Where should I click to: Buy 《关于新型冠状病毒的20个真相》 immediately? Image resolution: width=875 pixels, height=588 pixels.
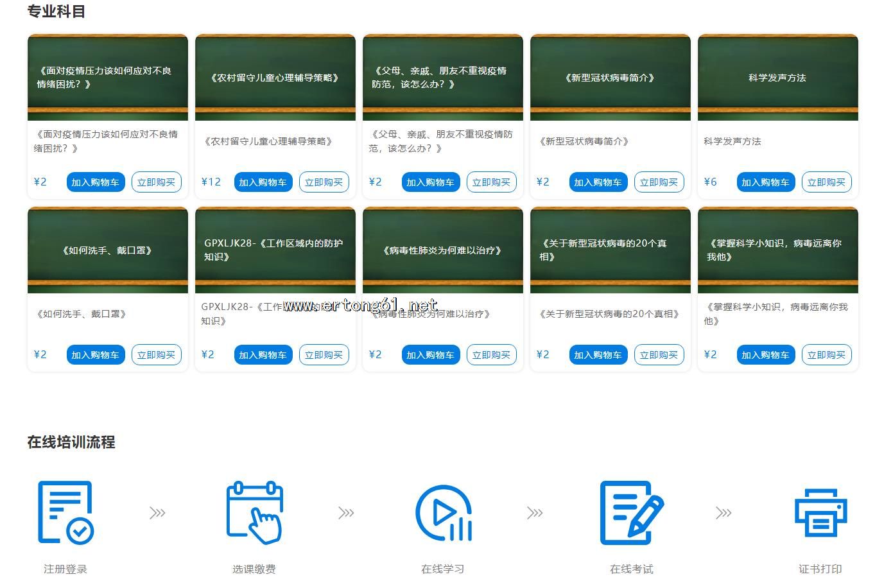coord(659,355)
